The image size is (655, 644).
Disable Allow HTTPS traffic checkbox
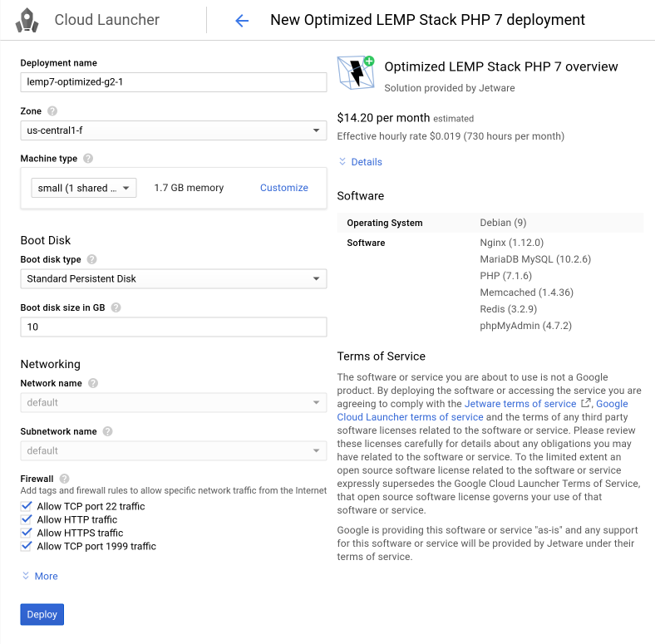pyautogui.click(x=27, y=533)
